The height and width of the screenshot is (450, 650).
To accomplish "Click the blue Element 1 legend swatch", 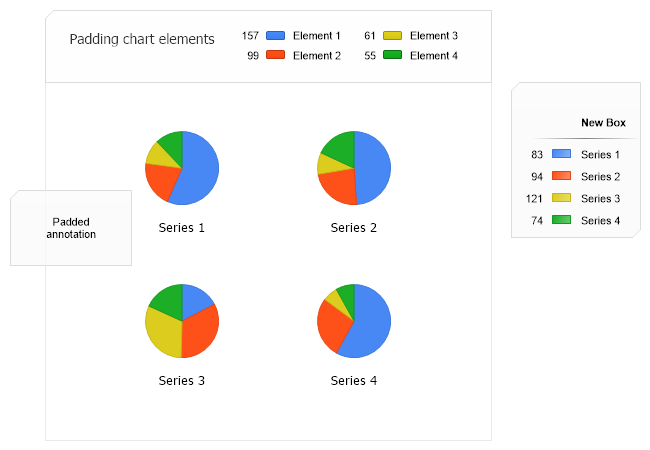I will 276,36.
